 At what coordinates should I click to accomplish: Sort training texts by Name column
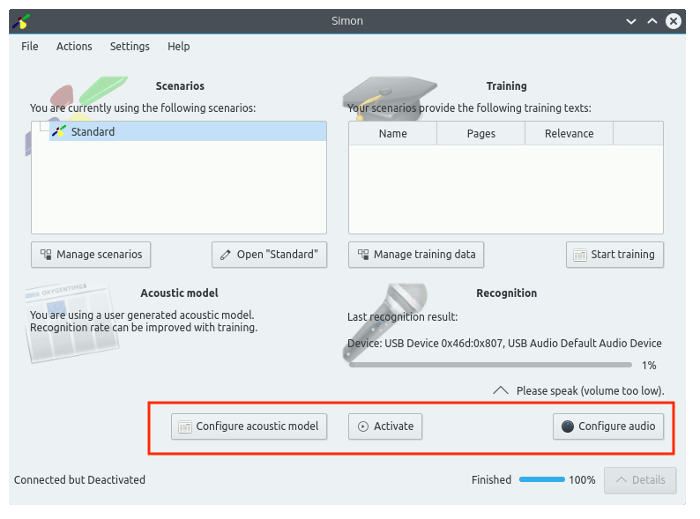coord(393,134)
